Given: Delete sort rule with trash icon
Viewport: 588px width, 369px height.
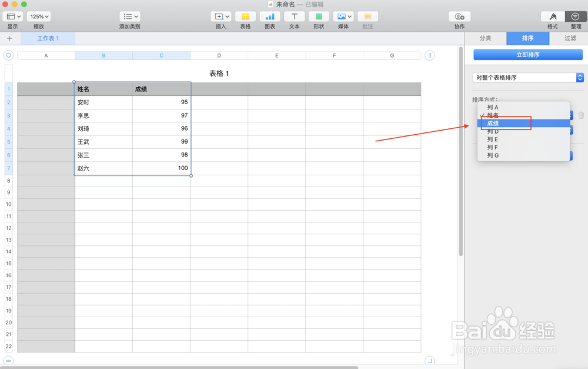Looking at the screenshot, I should [581, 115].
